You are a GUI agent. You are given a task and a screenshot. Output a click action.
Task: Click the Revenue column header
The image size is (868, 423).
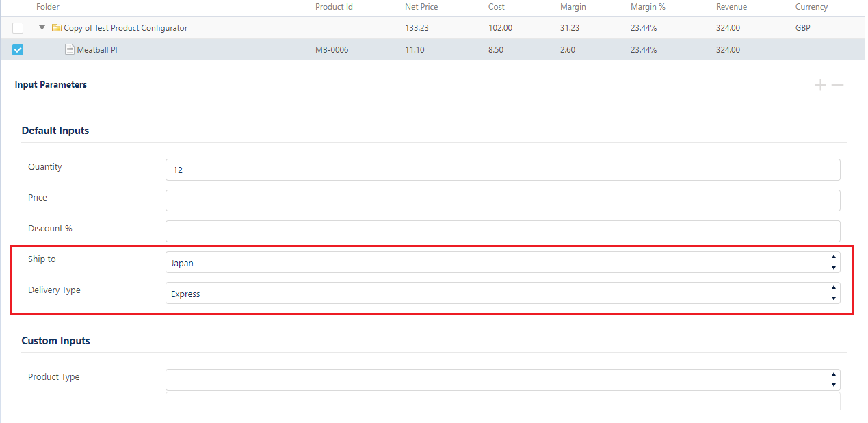click(731, 7)
